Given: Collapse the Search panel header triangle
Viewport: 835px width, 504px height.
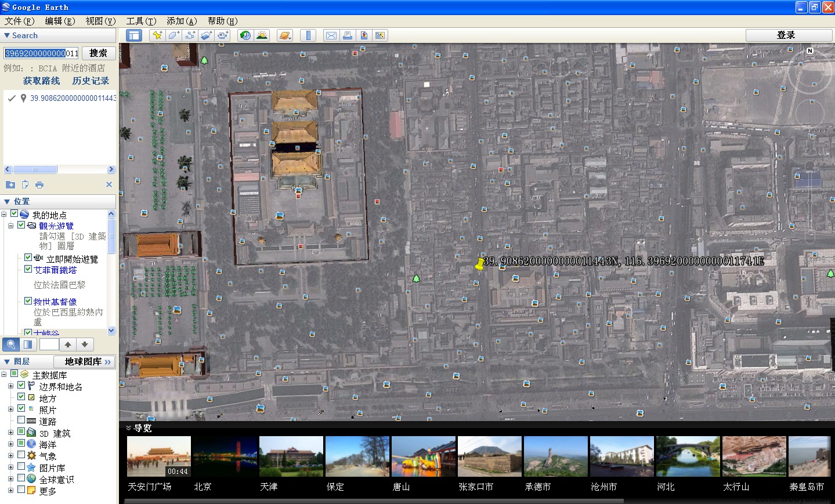Looking at the screenshot, I should (x=7, y=35).
